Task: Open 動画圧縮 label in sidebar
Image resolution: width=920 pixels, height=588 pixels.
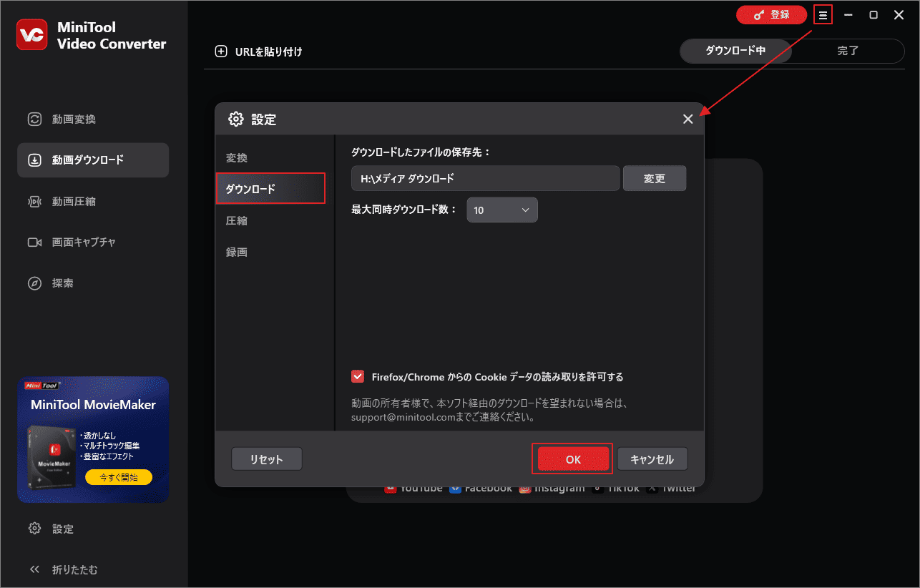Action: tap(74, 202)
